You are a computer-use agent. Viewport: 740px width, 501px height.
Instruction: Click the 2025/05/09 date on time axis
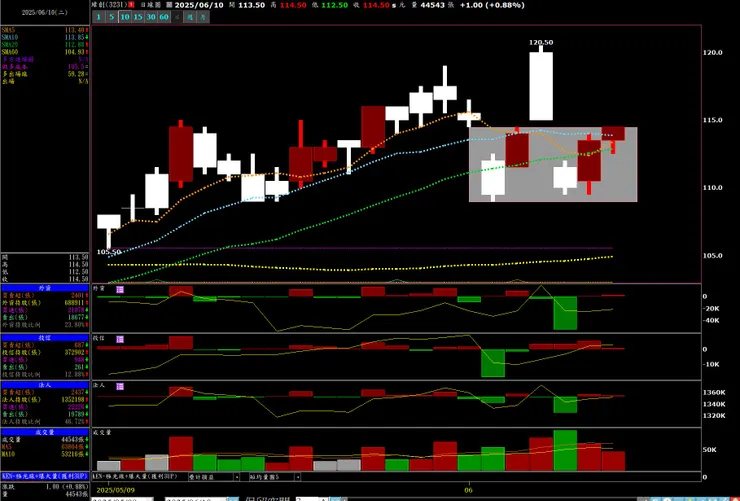[x=115, y=490]
